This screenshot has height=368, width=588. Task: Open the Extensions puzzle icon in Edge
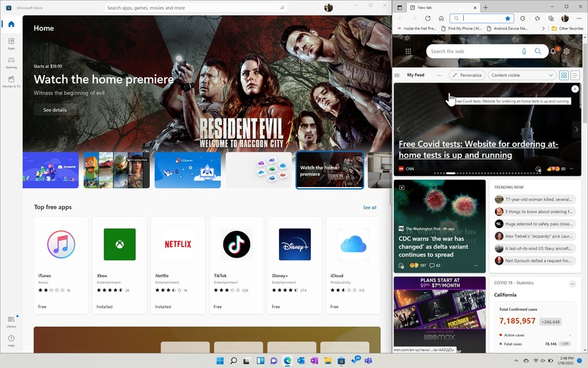tap(523, 18)
